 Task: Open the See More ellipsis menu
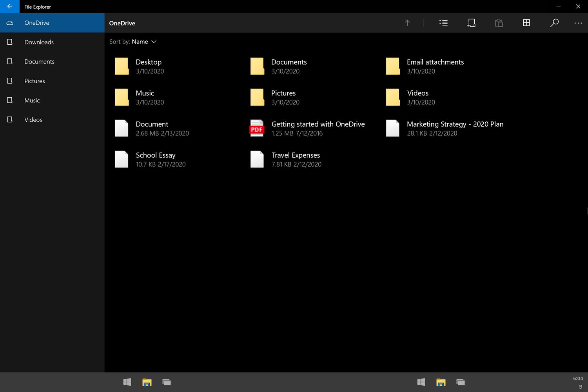(x=578, y=23)
